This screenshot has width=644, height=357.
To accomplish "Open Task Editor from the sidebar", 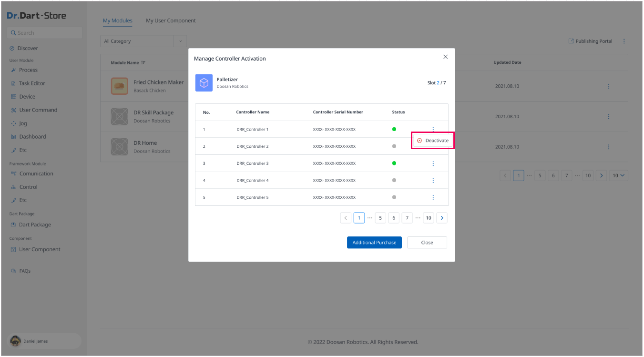I will tap(32, 83).
